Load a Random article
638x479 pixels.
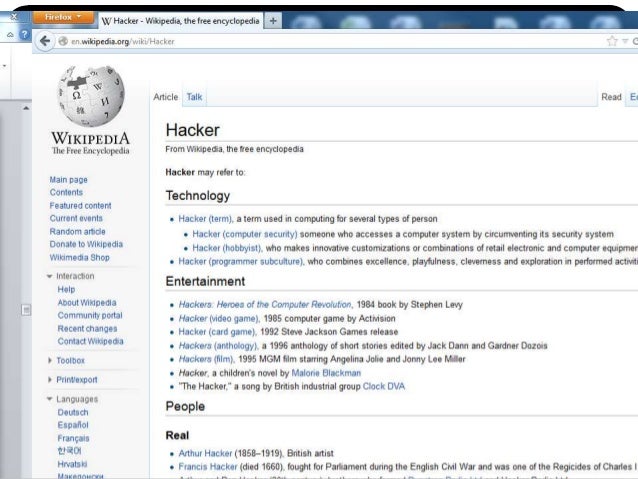(x=77, y=231)
